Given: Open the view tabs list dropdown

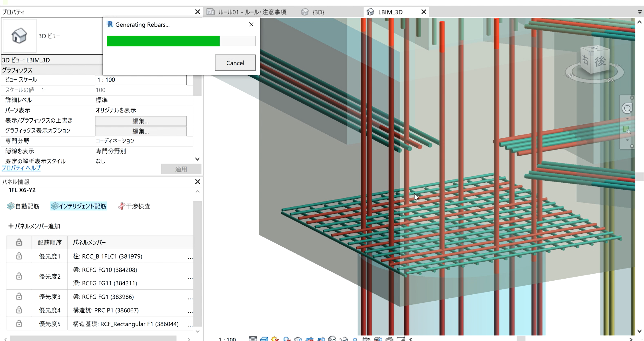Looking at the screenshot, I should 640,12.
